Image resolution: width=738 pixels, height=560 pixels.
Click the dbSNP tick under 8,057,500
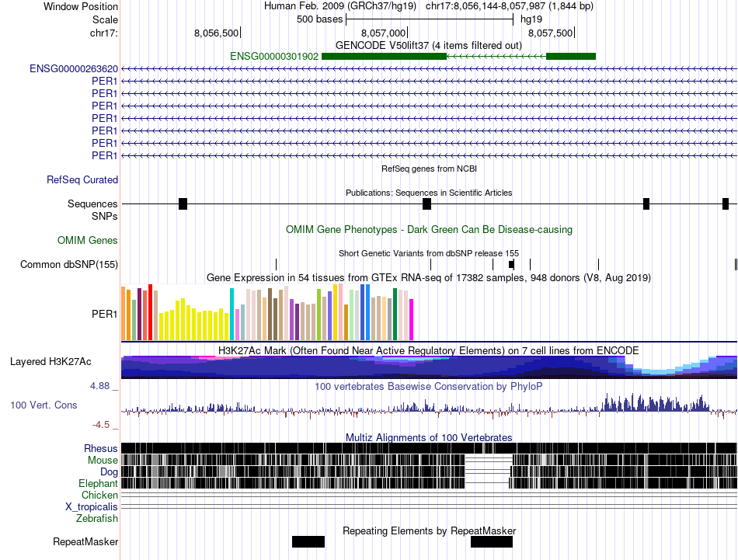(598, 265)
